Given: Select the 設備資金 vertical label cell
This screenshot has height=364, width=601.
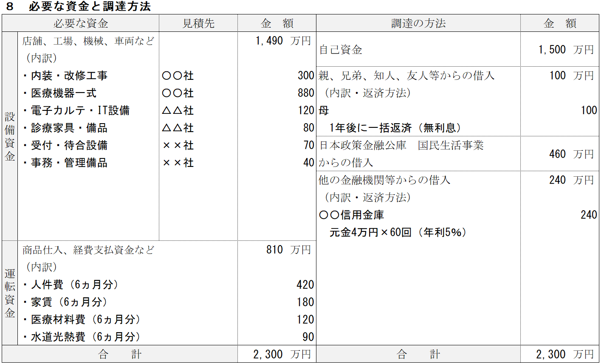Looking at the screenshot, I should click(10, 136).
